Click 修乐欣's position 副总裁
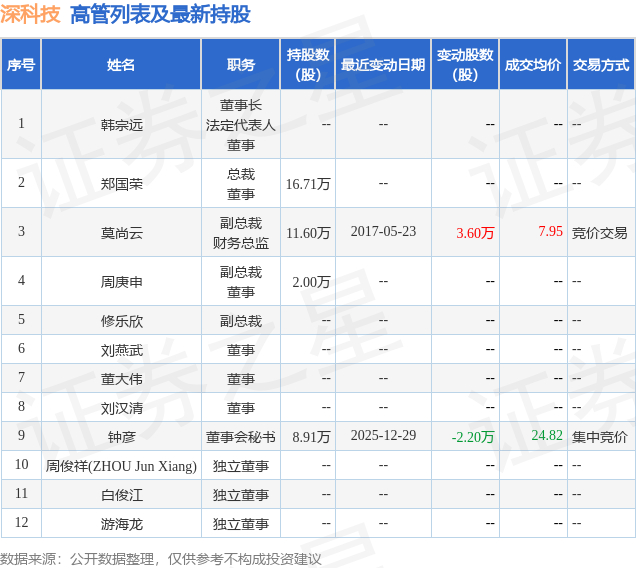 pyautogui.click(x=241, y=321)
